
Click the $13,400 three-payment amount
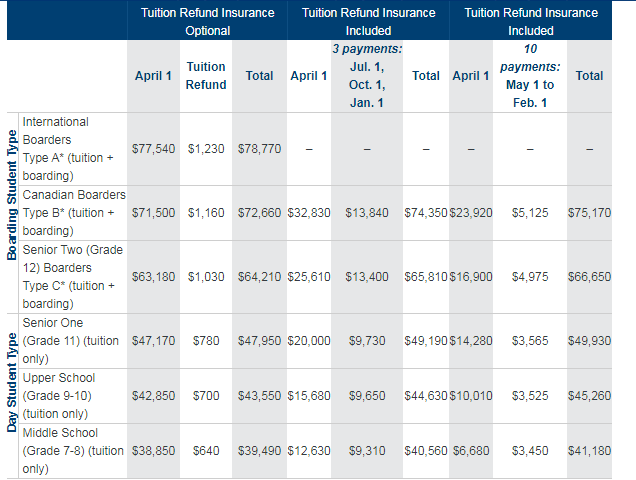[x=367, y=277]
